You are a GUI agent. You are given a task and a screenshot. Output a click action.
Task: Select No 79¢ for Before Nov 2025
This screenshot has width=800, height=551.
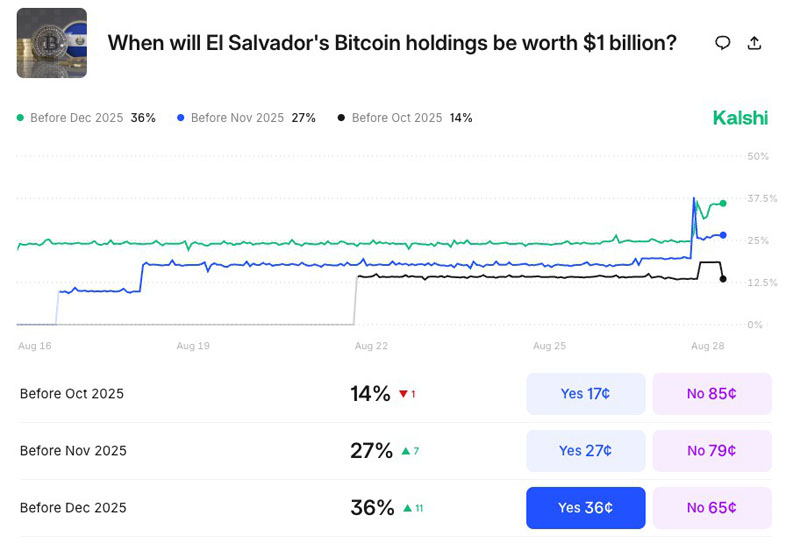click(711, 451)
